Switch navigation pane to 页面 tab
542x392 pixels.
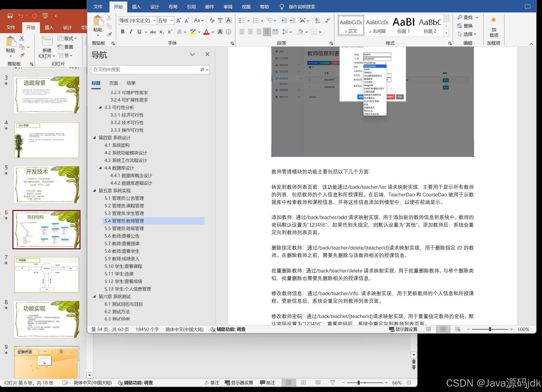(x=114, y=83)
